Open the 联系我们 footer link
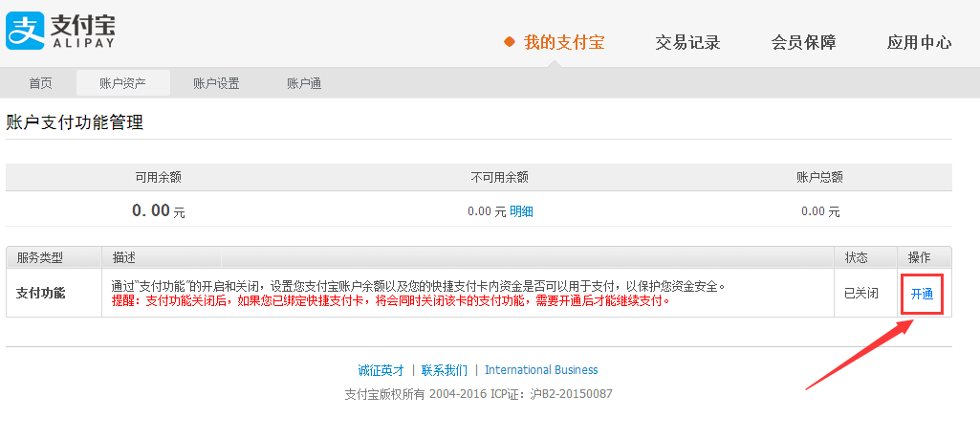Screen dimensions: 980x440 click(445, 370)
